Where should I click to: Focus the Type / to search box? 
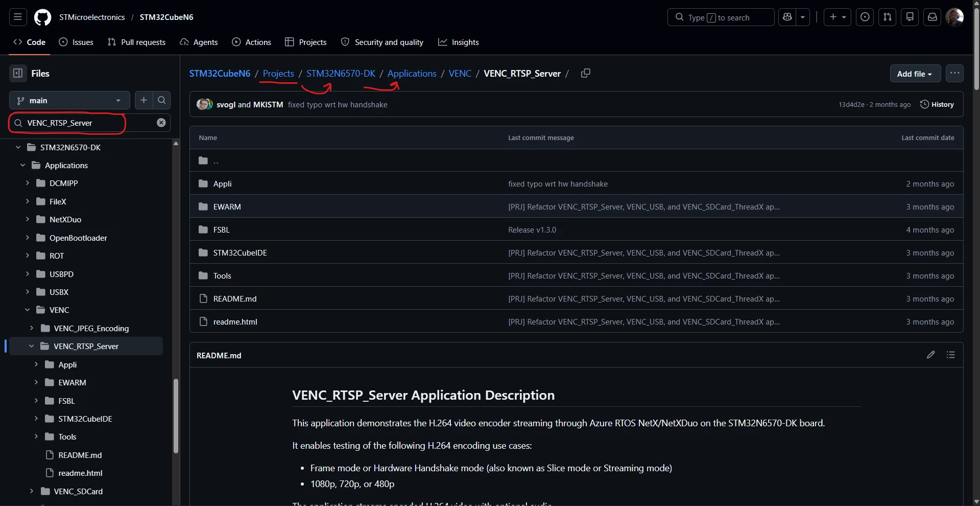click(721, 17)
